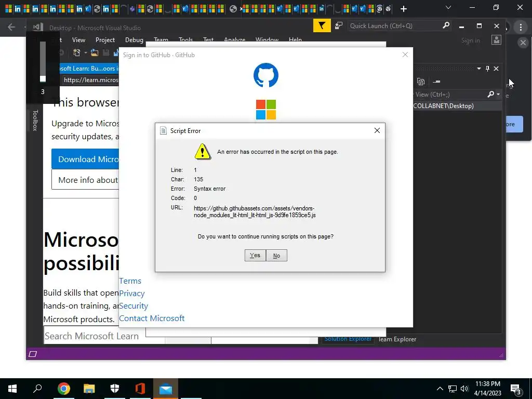Click the volume speaker tray icon

pos(464,389)
